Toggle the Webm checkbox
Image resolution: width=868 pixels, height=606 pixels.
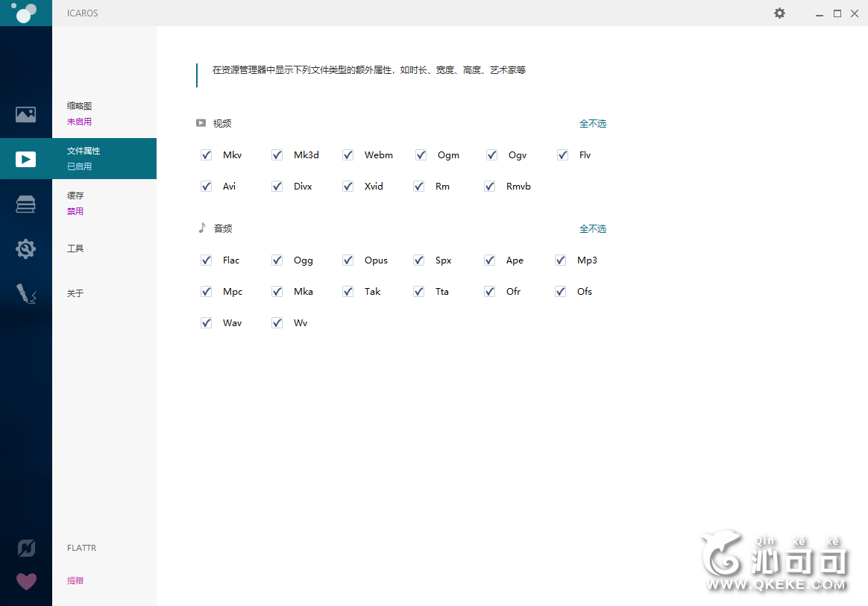point(348,155)
